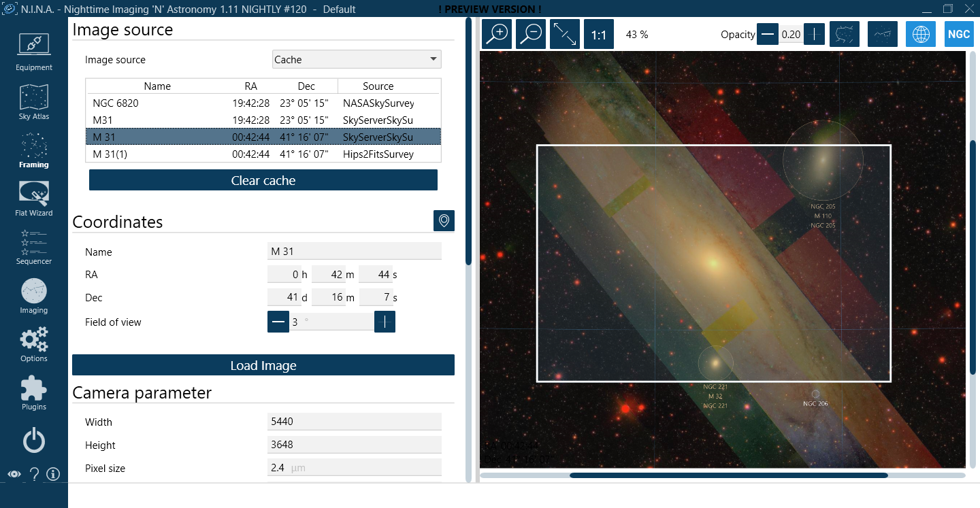The image size is (980, 508).
Task: Click the 43 % zoom level text
Action: 637,34
